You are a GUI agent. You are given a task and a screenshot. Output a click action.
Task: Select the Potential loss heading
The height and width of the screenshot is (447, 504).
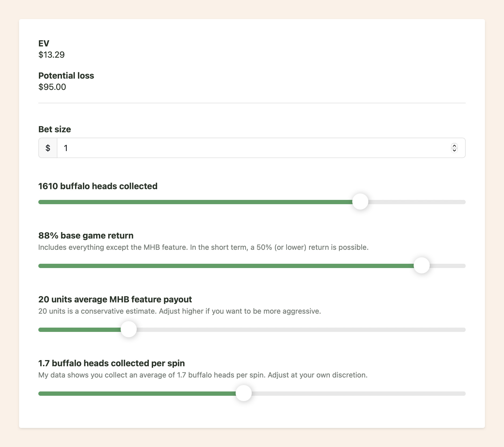66,76
